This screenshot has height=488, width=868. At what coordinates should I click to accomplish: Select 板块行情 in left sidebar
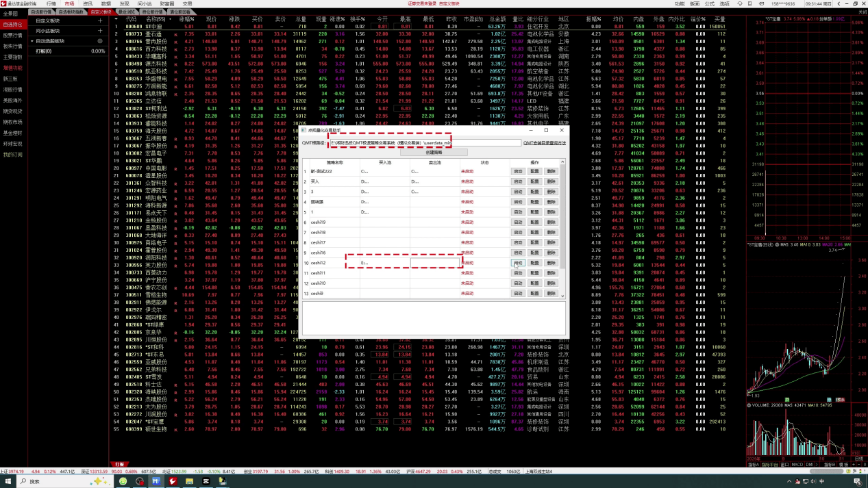click(12, 46)
